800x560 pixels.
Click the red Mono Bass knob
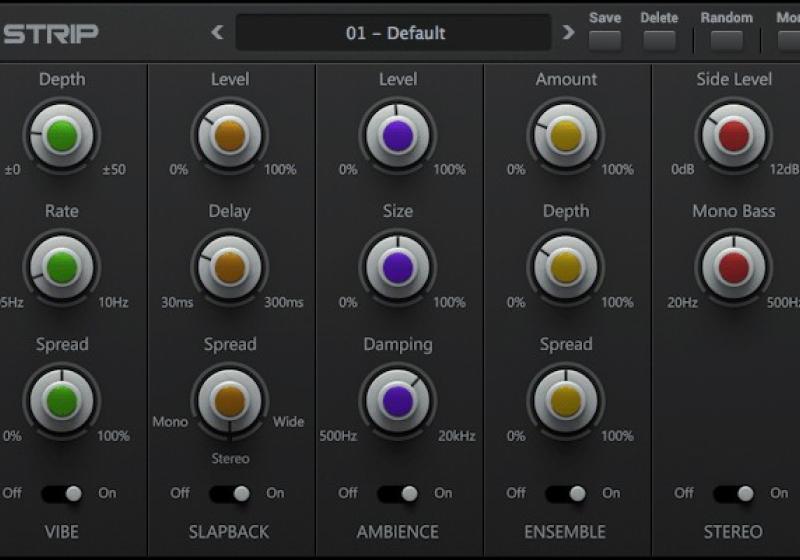pos(733,267)
